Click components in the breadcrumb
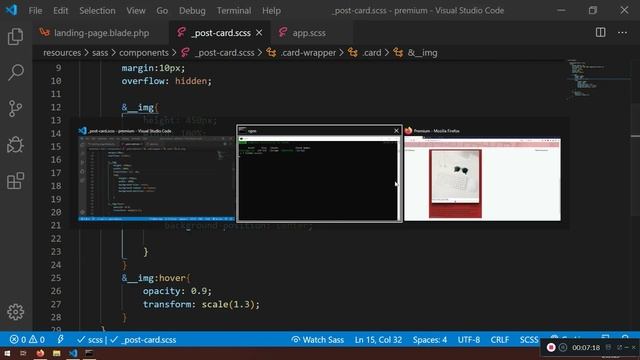 144,53
